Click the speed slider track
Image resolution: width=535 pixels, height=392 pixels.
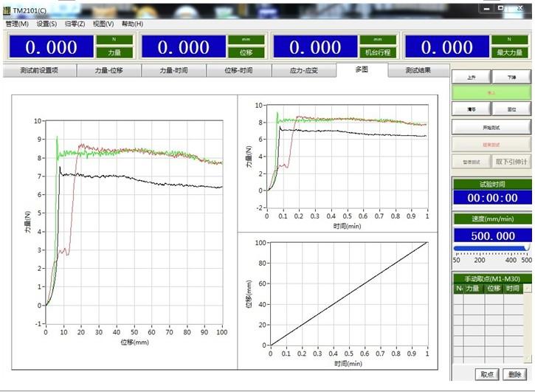point(491,249)
